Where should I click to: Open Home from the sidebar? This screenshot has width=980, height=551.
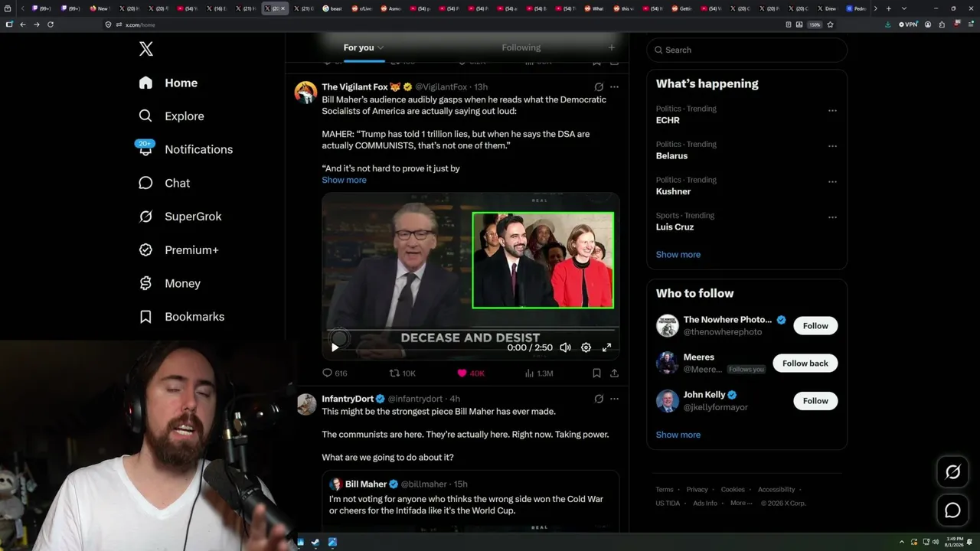pyautogui.click(x=168, y=83)
